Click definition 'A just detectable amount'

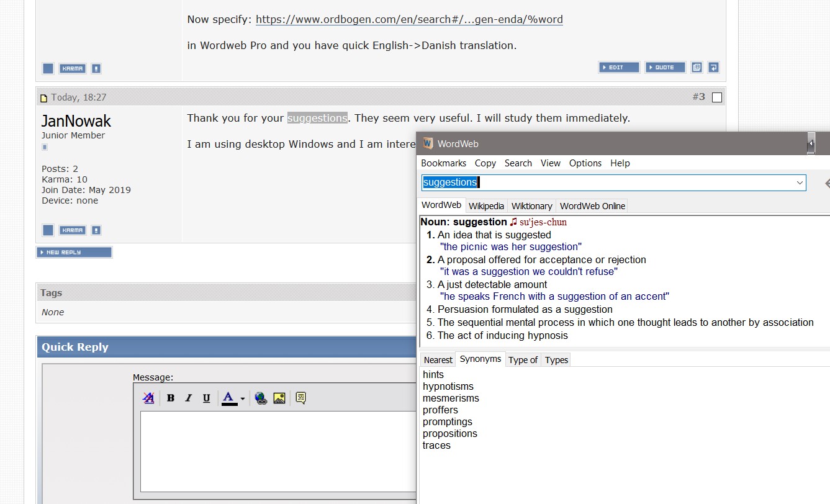click(492, 285)
